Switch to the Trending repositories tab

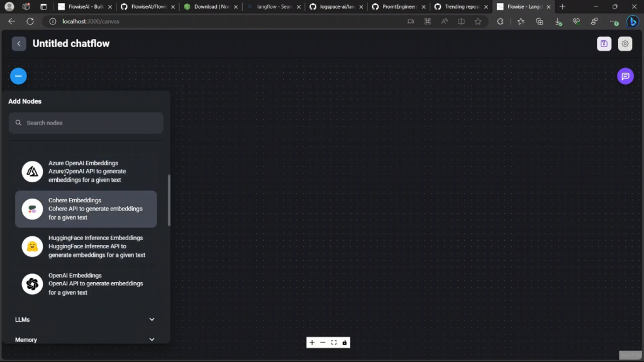click(x=461, y=6)
